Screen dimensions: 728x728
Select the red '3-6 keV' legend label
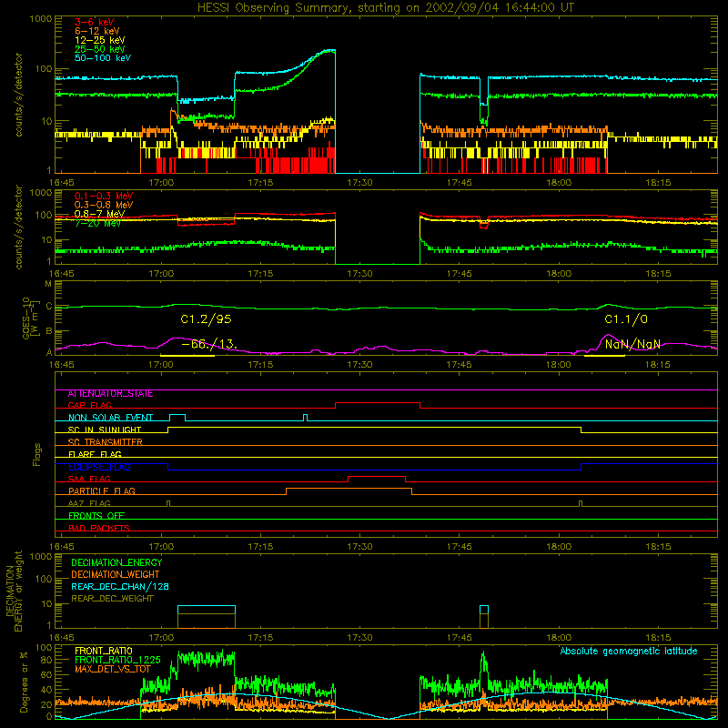pos(95,22)
